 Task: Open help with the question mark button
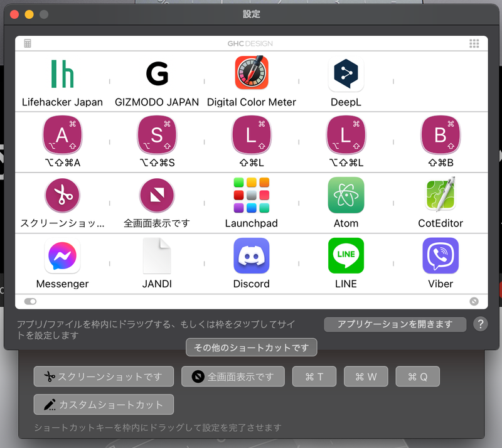click(x=481, y=324)
